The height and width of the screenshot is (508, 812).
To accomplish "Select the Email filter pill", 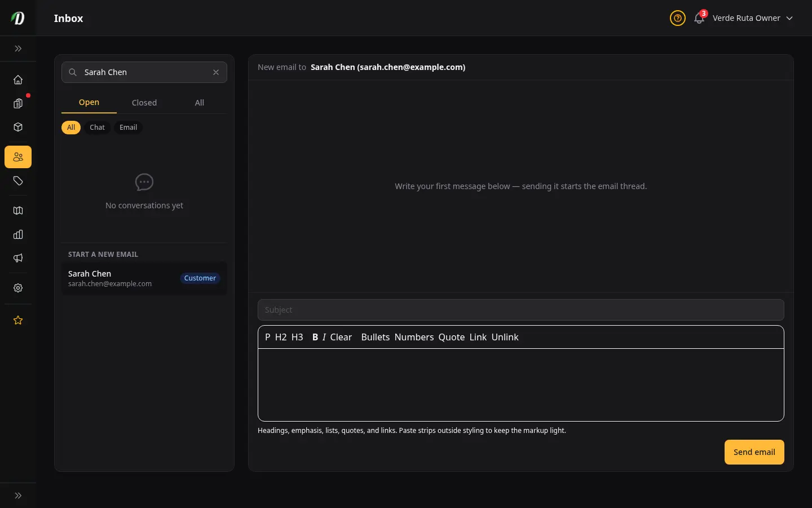I will [x=129, y=128].
